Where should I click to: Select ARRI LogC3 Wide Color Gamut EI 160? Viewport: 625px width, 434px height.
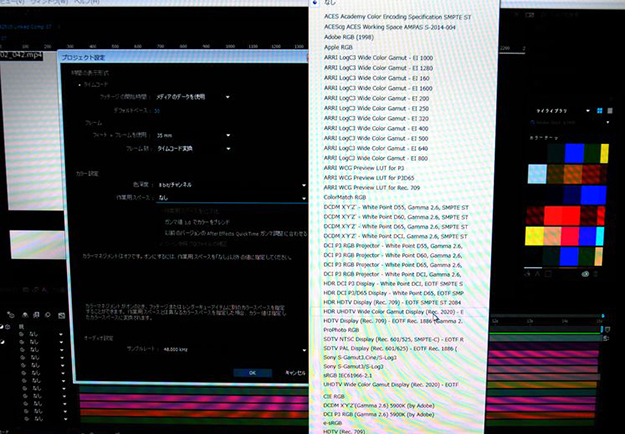(377, 78)
